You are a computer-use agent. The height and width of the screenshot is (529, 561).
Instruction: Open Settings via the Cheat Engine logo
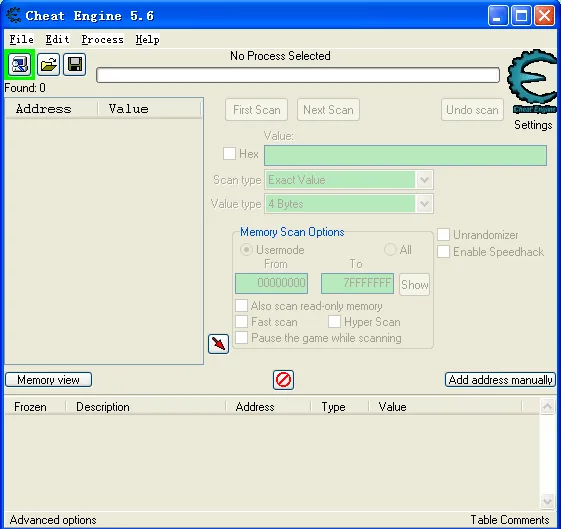(x=532, y=82)
